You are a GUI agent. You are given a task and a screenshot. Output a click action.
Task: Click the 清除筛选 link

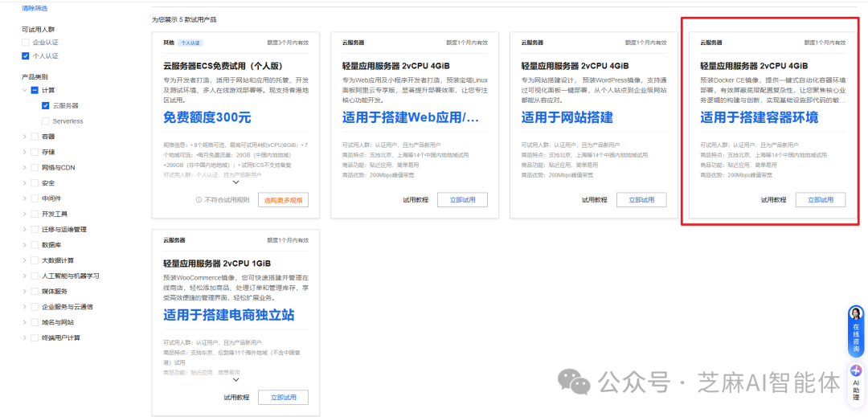[35, 9]
